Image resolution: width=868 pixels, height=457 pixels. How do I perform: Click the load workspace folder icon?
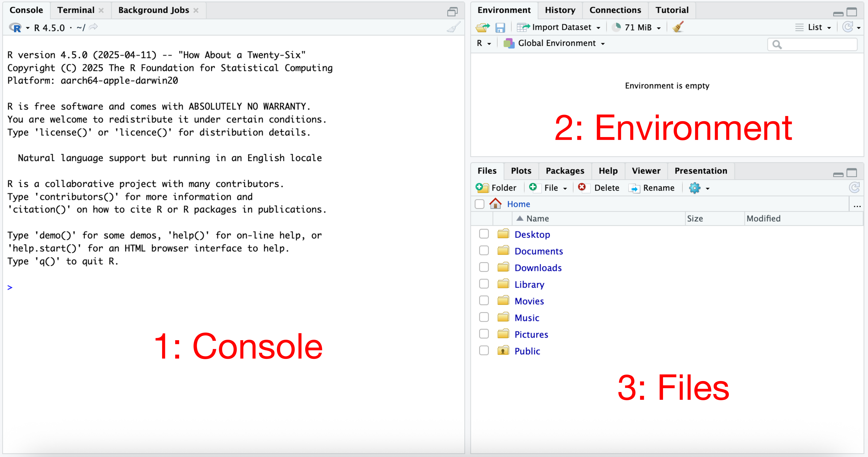pyautogui.click(x=483, y=27)
